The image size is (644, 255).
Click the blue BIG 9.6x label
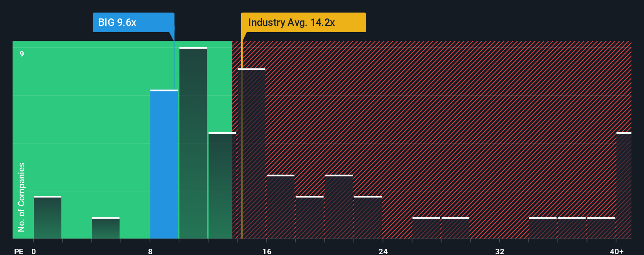(134, 22)
